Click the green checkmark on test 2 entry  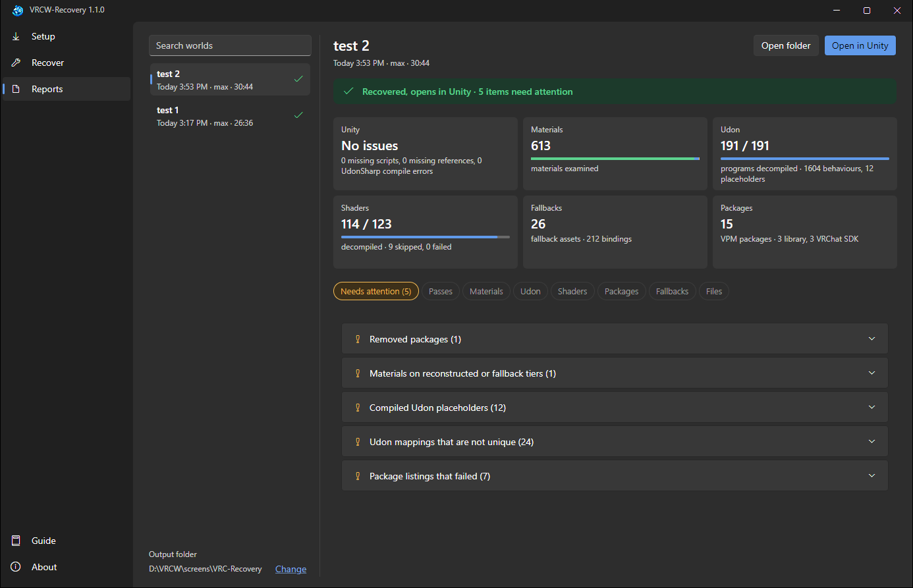tap(298, 79)
